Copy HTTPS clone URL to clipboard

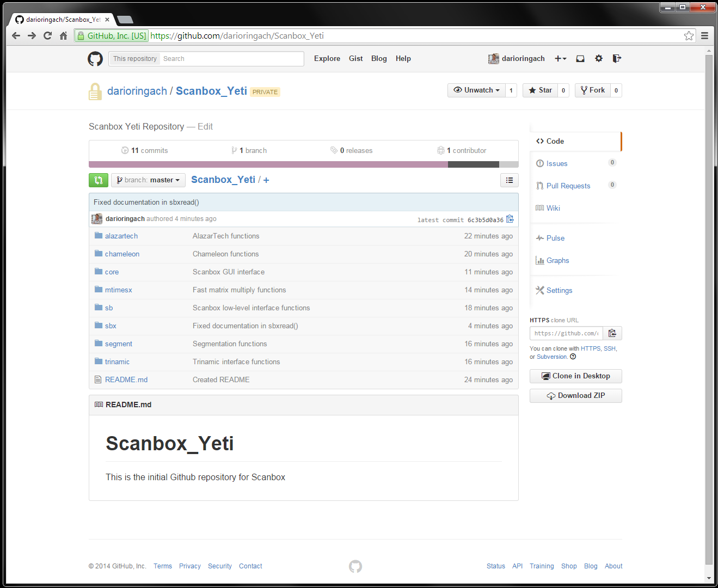[x=612, y=333]
